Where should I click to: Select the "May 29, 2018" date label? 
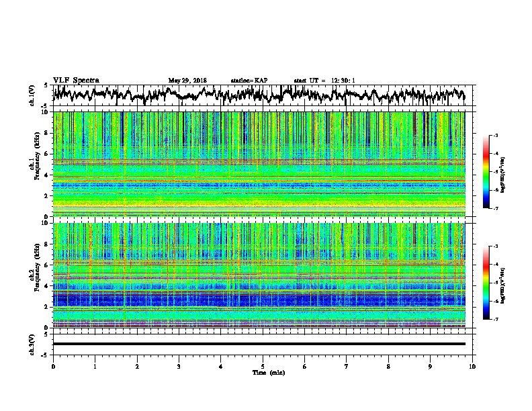[187, 81]
